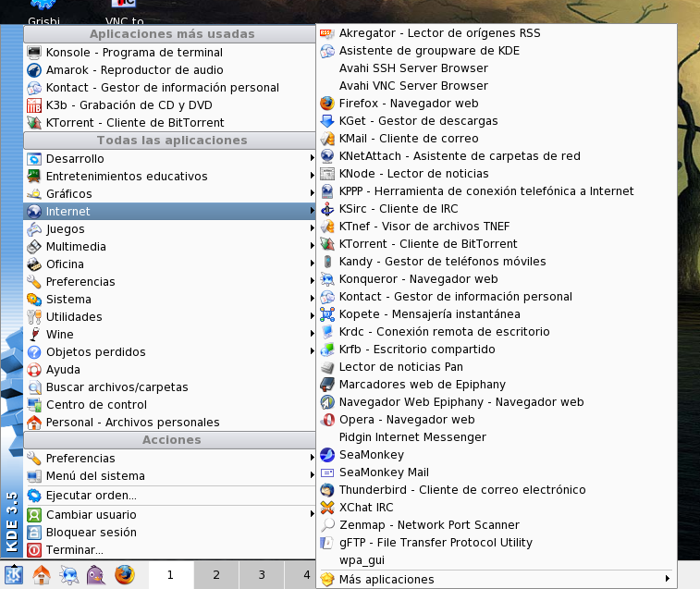Image resolution: width=700 pixels, height=589 pixels.
Task: Click the Firefox icon in Internet submenu
Action: click(x=327, y=104)
